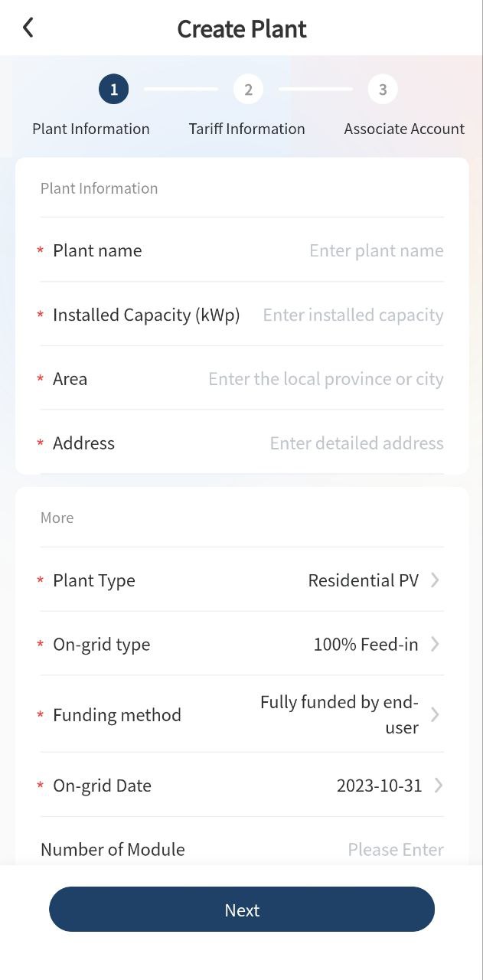
Task: Click step 2 circle indicator
Action: coord(248,90)
